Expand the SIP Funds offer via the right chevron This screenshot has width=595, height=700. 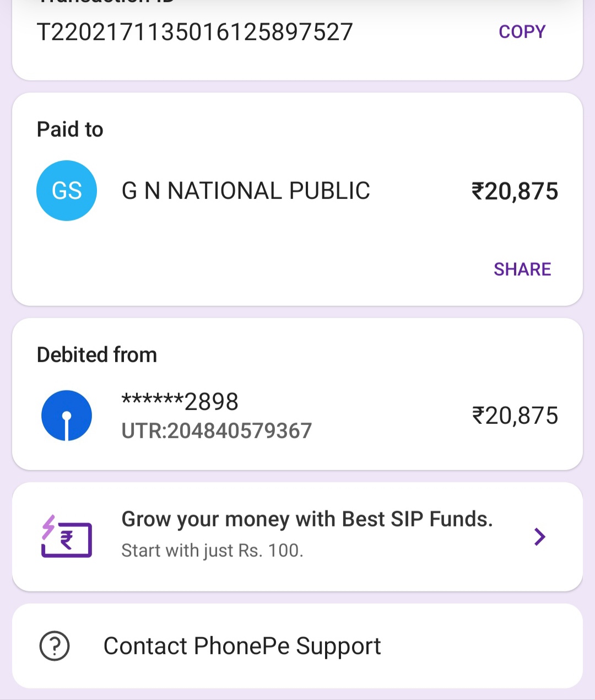(x=539, y=536)
